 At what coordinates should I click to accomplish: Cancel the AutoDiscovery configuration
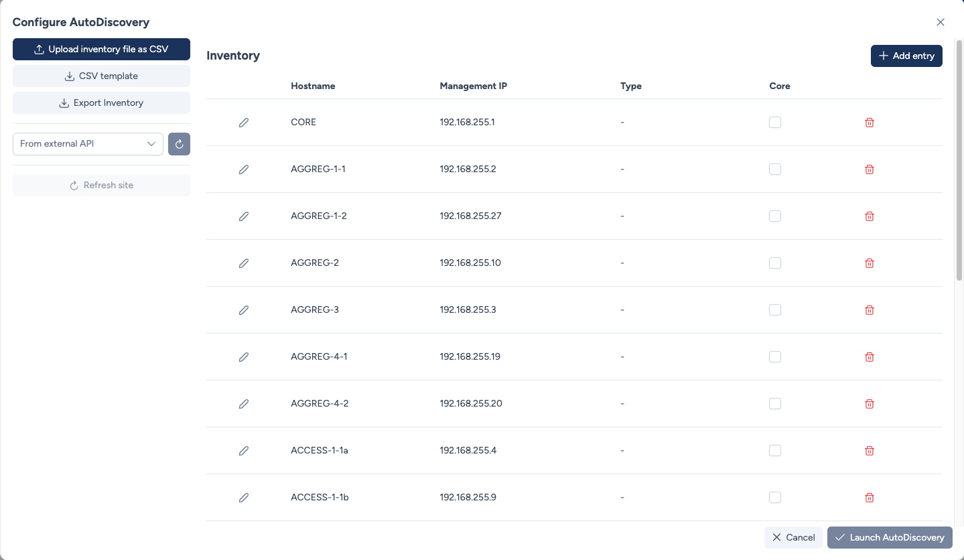(793, 537)
